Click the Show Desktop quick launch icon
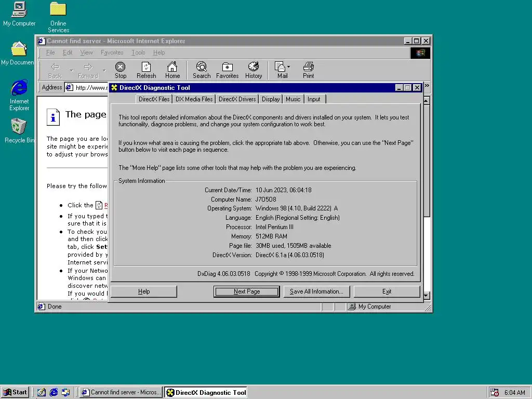 [x=41, y=392]
